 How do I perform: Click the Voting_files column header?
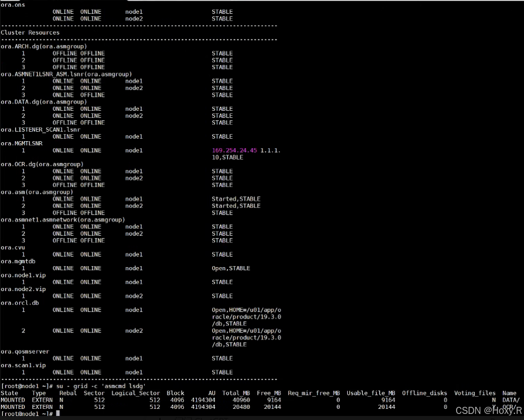474,393
